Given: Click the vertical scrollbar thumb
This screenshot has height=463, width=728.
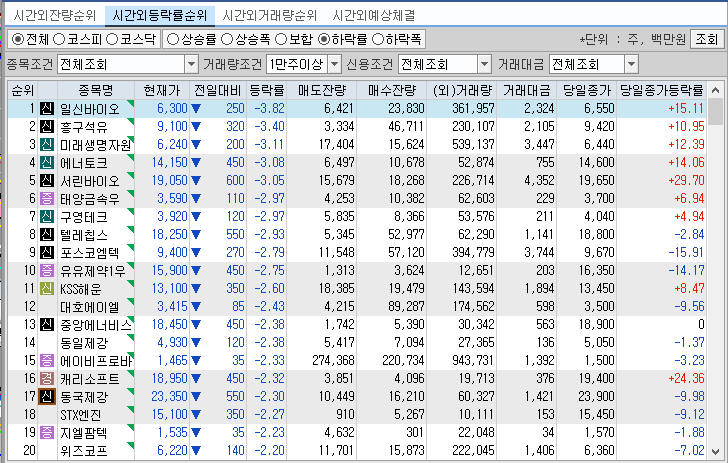Looking at the screenshot, I should coord(715,111).
